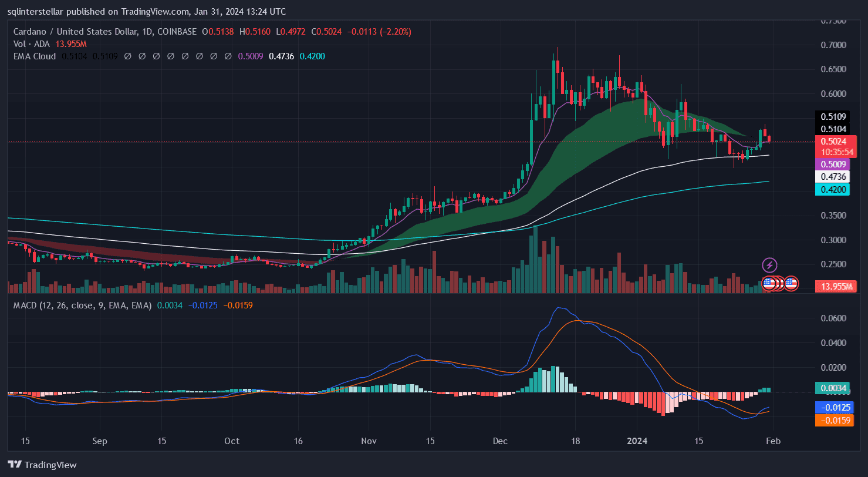This screenshot has height=477, width=868.
Task: Click the Dec label on time axis
Action: point(501,441)
